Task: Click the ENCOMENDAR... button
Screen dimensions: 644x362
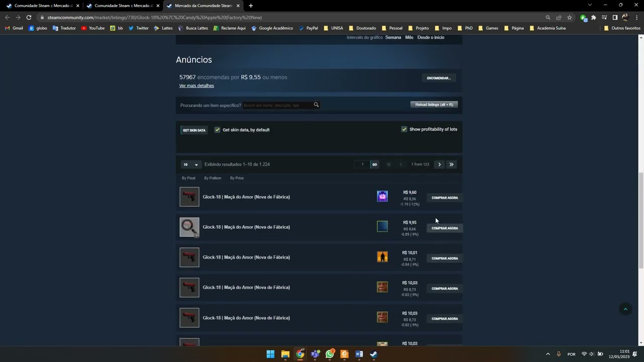Action: pos(439,78)
